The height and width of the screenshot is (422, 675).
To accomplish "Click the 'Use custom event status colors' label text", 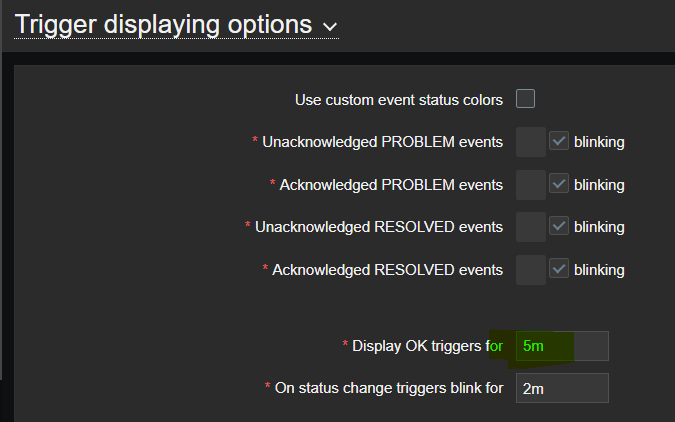I will click(398, 100).
